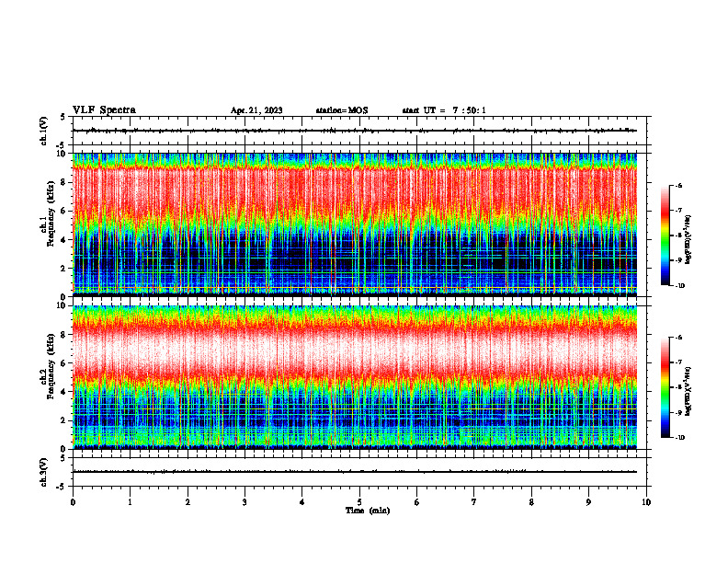The width and height of the screenshot is (728, 563).
Task: Click the time axis tick label "7"
Action: pos(474,502)
